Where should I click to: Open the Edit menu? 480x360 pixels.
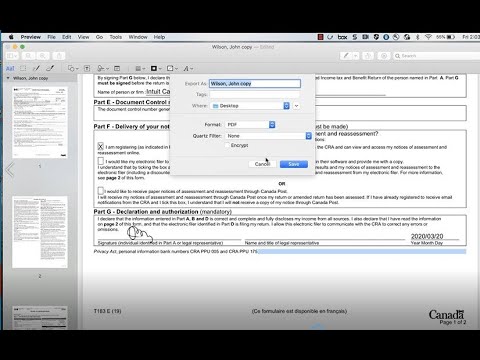(x=67, y=37)
